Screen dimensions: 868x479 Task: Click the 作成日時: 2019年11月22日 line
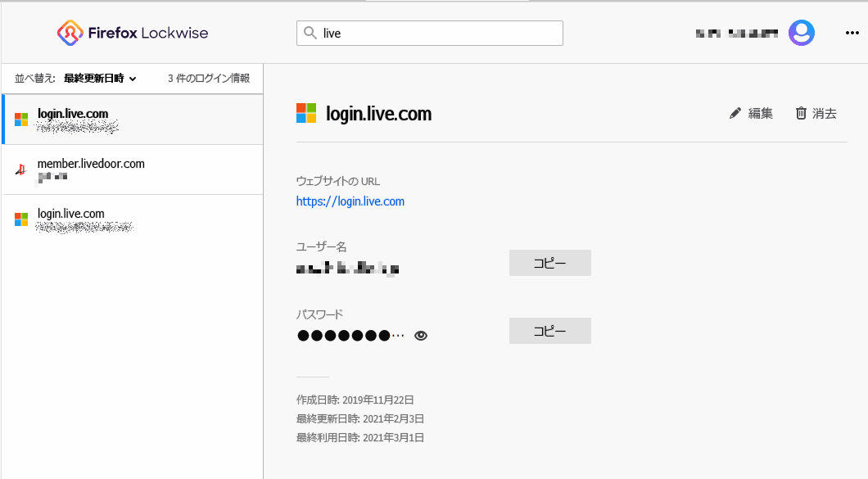click(355, 400)
